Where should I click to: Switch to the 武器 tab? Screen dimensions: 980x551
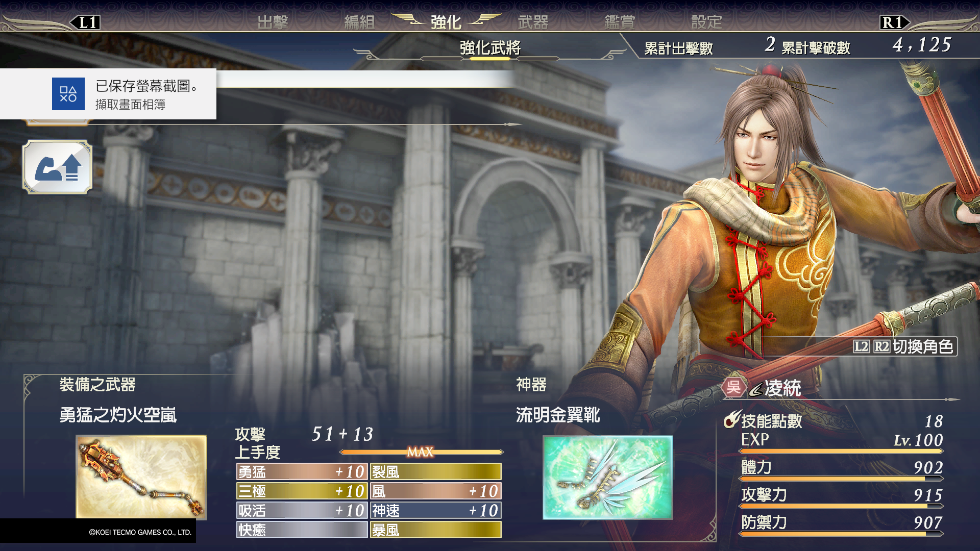point(533,22)
